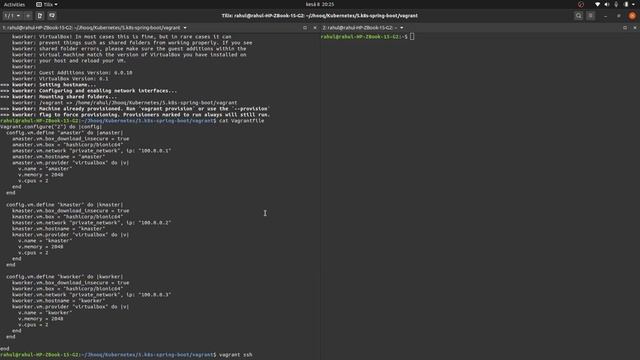640x360 pixels.
Task: Open Tilix hamburger menu
Action: pos(590,16)
